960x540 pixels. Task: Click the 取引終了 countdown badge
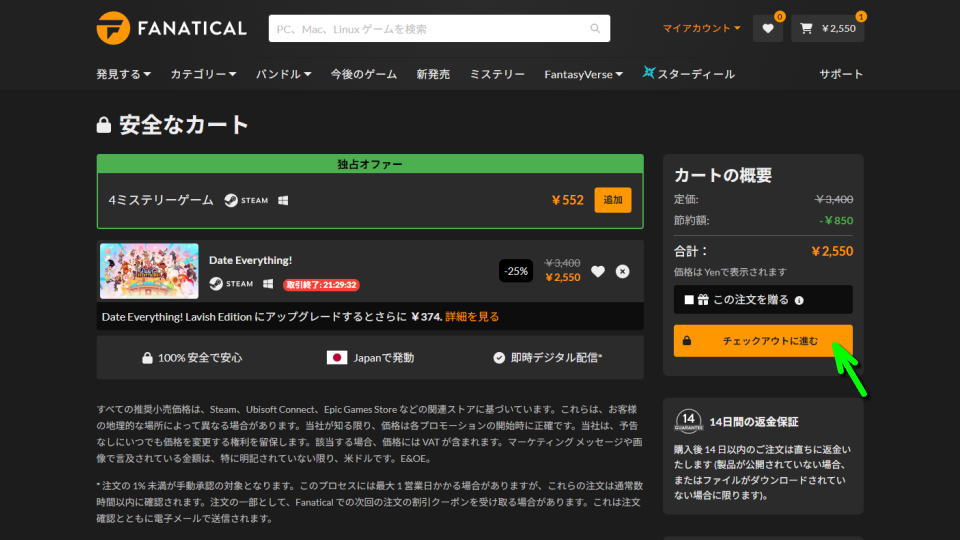pos(321,285)
